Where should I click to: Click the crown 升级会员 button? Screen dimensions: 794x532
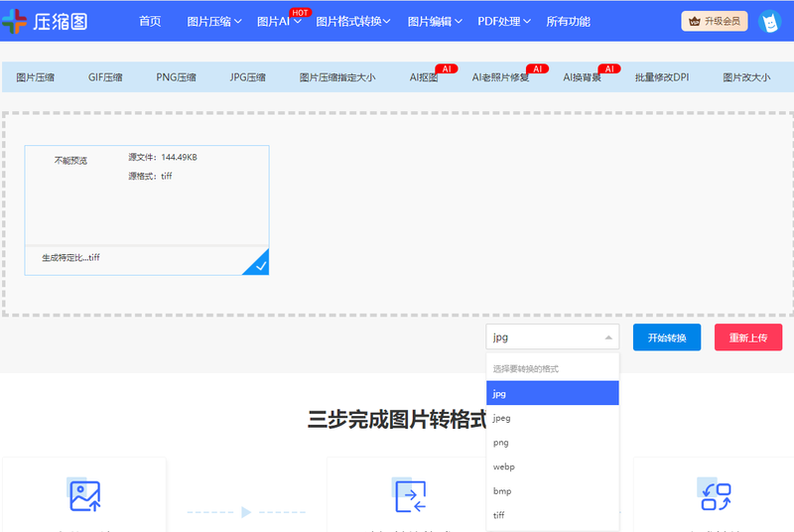click(x=715, y=21)
